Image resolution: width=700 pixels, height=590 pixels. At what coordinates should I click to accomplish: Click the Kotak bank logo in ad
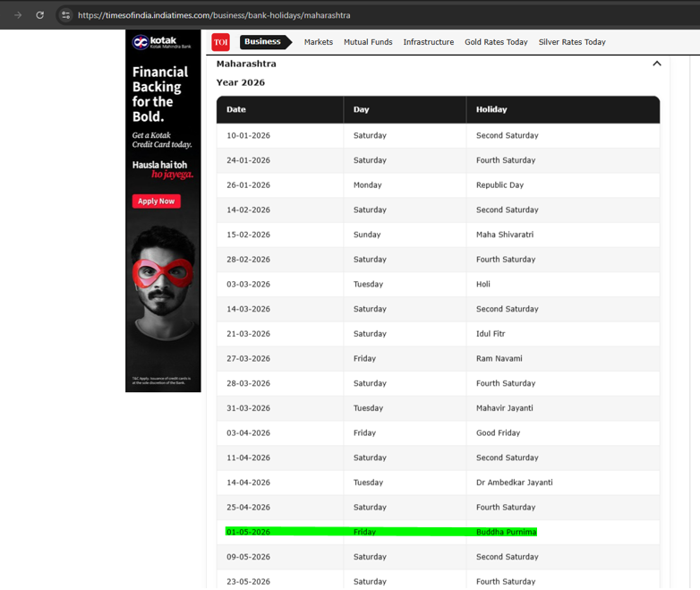[162, 42]
